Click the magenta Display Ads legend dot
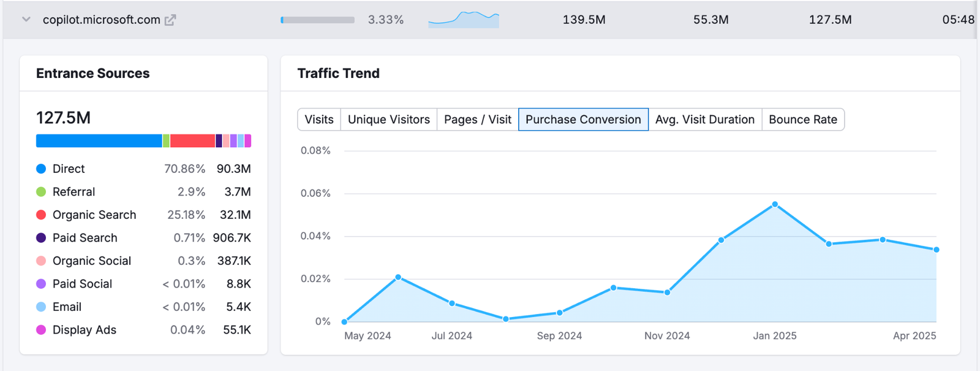 click(41, 330)
